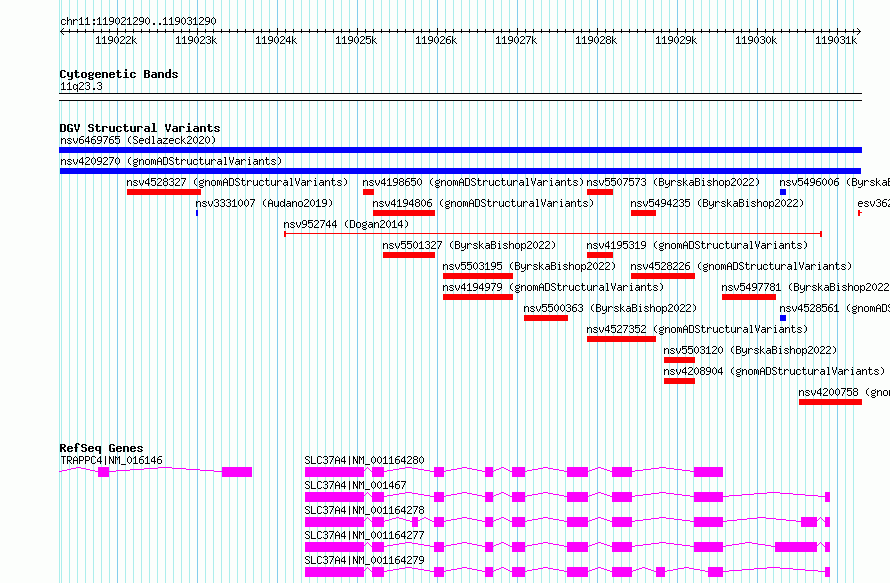Click the nsv5494235 (ByrskaBishop2022) label
The width and height of the screenshot is (890, 583).
[717, 203]
